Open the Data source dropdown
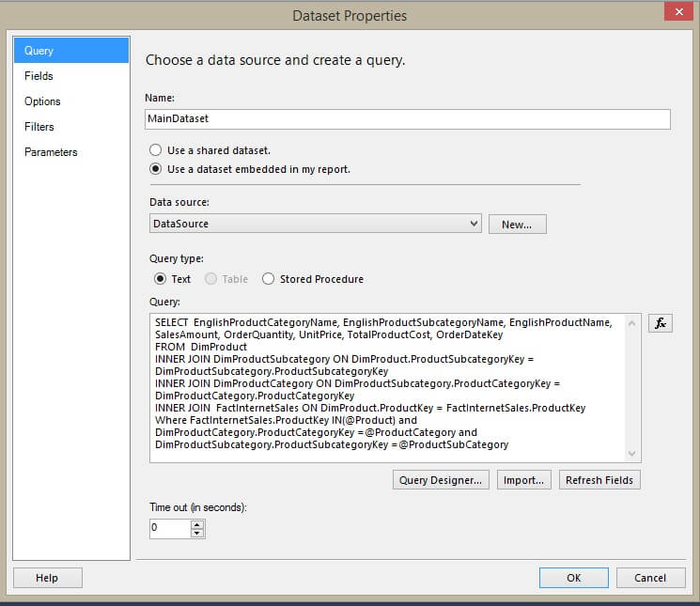The height and width of the screenshot is (606, 700). [x=474, y=224]
